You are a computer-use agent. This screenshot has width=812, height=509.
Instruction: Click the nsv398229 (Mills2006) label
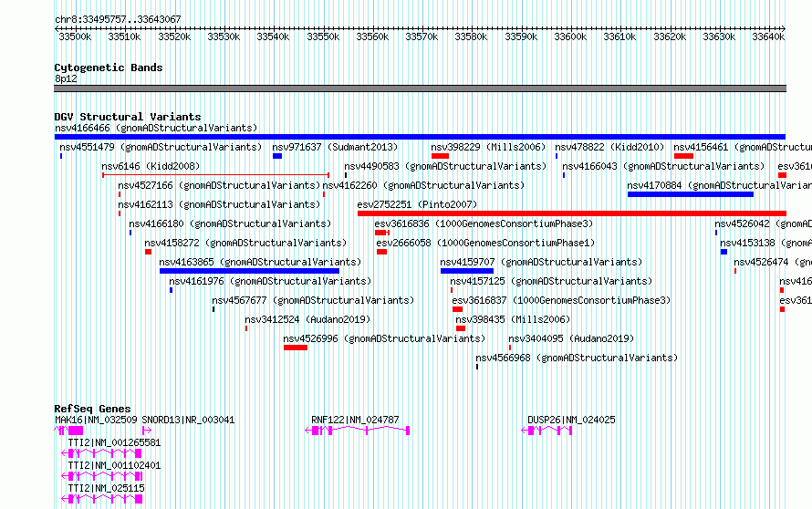coord(488,147)
